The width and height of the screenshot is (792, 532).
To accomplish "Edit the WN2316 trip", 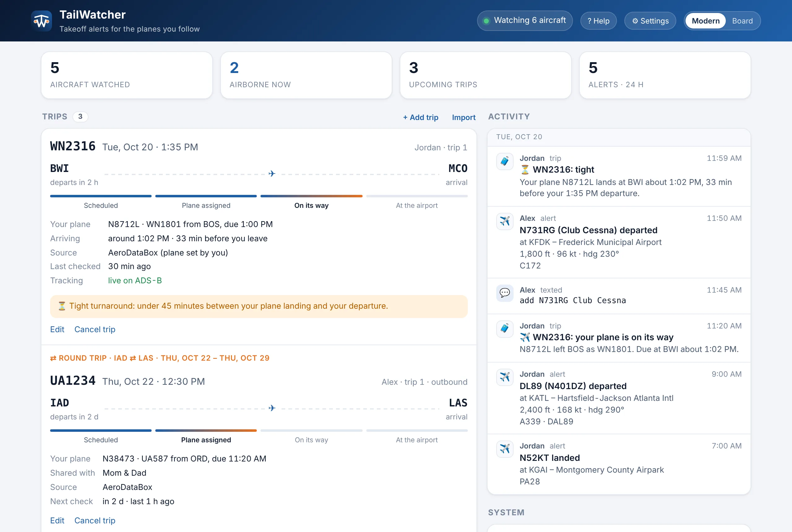I will tap(57, 329).
